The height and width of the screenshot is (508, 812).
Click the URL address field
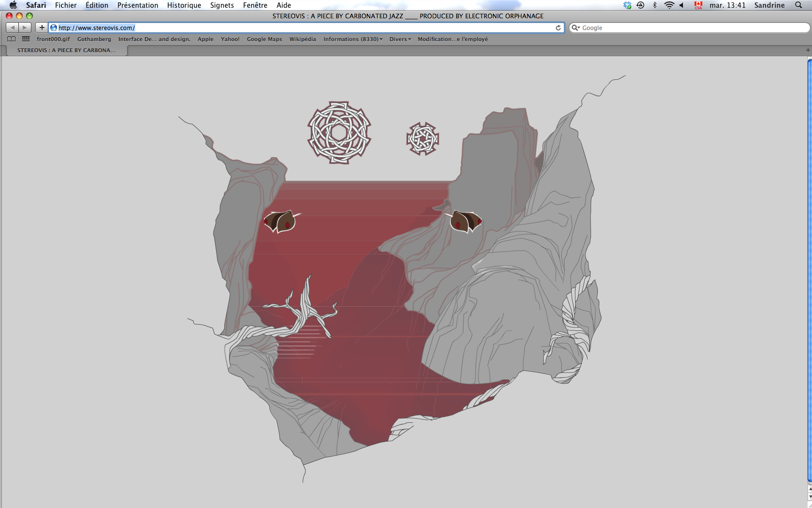(306, 28)
